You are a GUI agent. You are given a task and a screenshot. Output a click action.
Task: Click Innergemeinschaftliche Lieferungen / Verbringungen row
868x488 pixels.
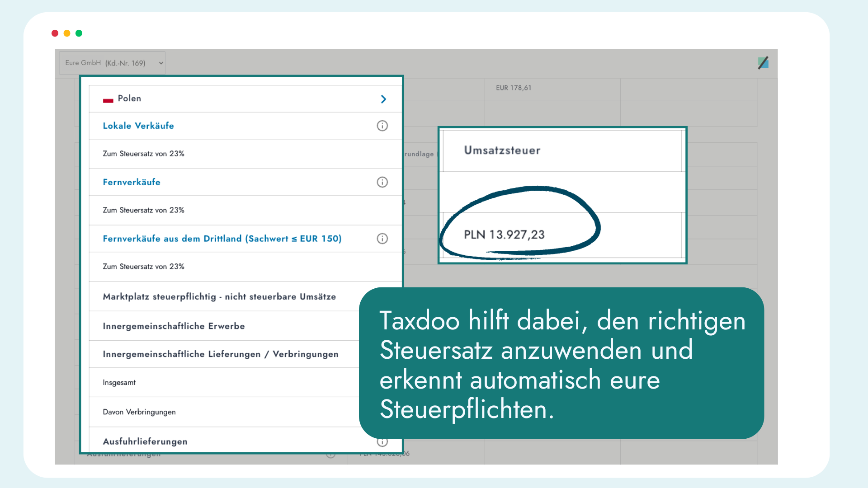(x=221, y=354)
